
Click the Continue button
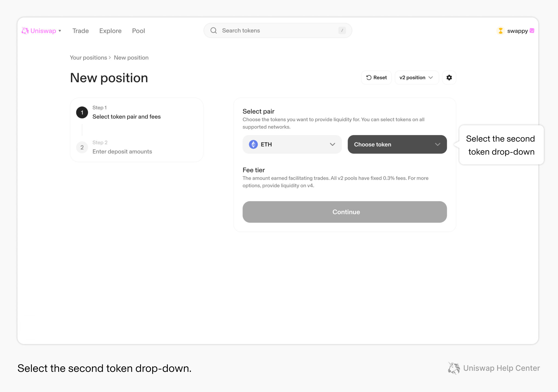click(345, 212)
